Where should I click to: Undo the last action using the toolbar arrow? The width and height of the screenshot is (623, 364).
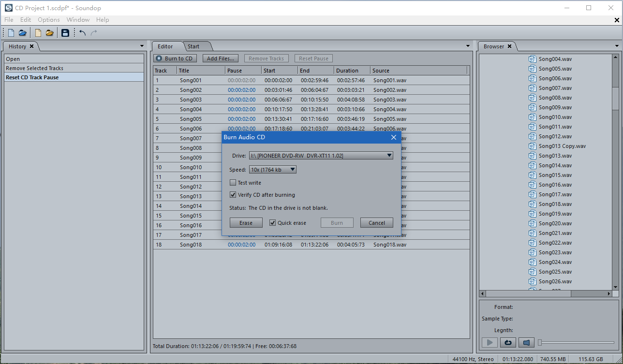click(83, 33)
